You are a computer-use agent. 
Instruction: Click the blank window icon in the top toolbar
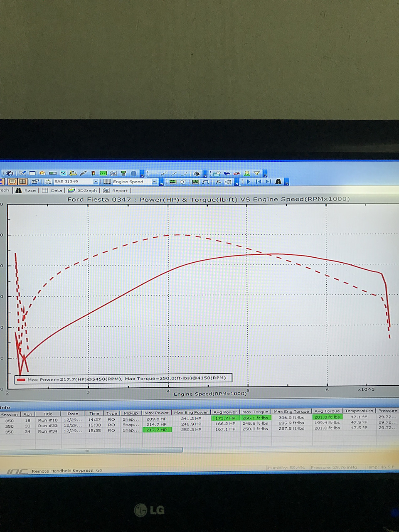click(32, 173)
